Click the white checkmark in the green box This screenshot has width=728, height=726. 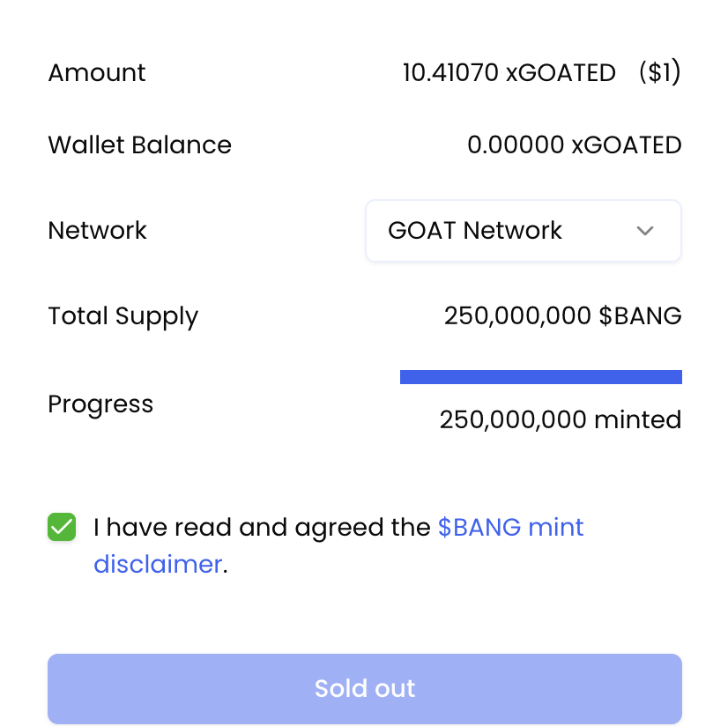tap(62, 528)
